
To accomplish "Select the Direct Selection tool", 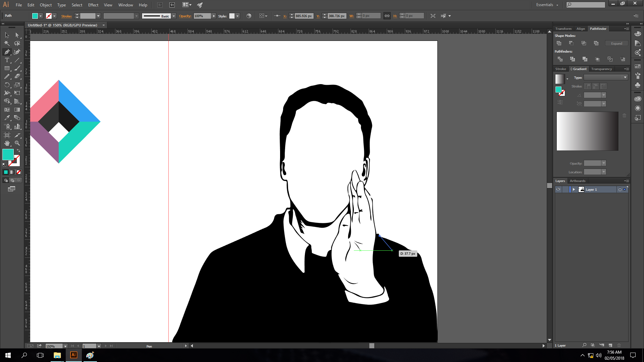I will (17, 35).
